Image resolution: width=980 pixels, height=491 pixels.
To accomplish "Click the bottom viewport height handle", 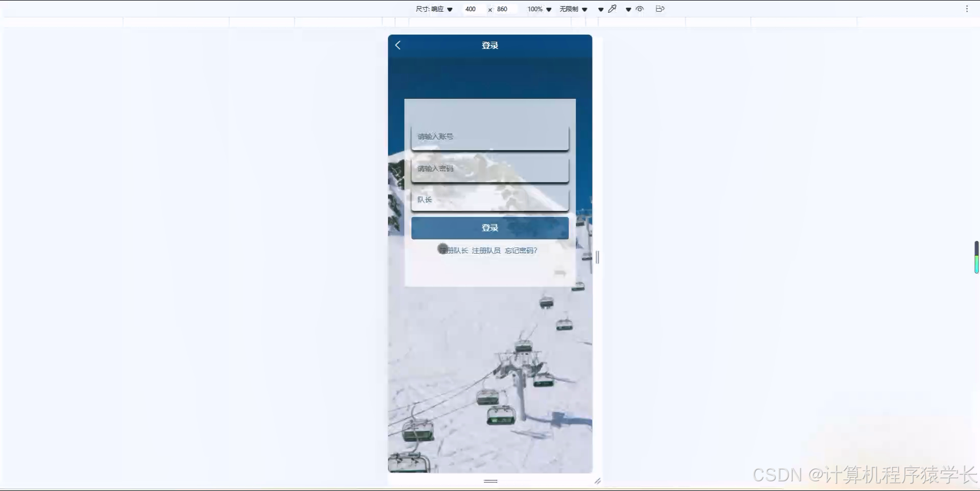I will coord(491,481).
